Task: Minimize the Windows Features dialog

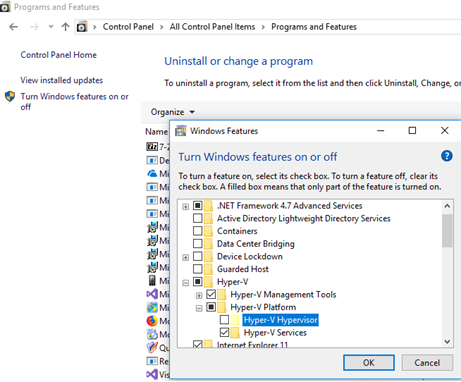Action: point(381,131)
